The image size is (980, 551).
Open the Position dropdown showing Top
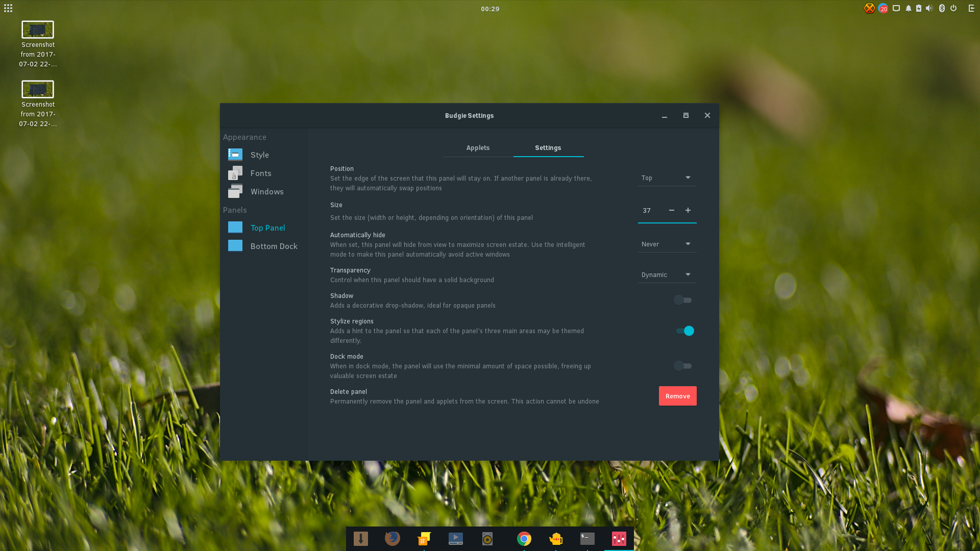click(x=667, y=178)
